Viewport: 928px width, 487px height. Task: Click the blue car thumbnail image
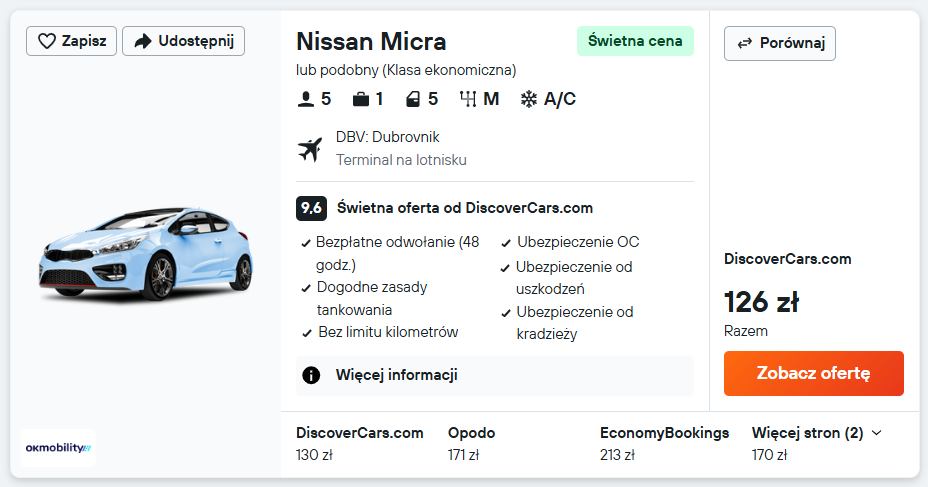(x=145, y=255)
